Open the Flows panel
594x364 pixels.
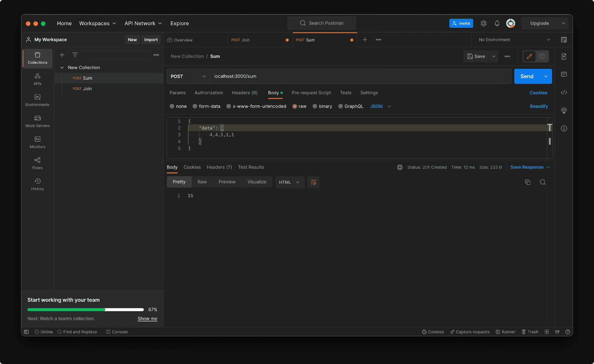pyautogui.click(x=37, y=163)
